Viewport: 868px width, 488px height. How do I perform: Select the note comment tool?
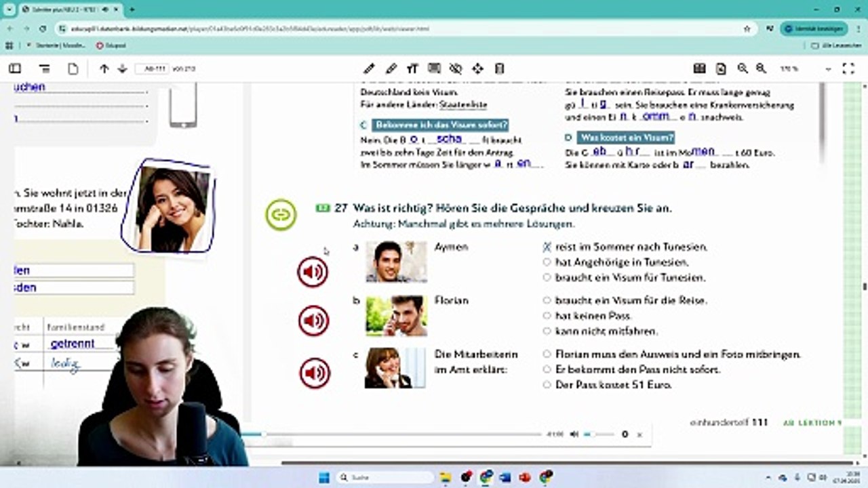pyautogui.click(x=434, y=68)
